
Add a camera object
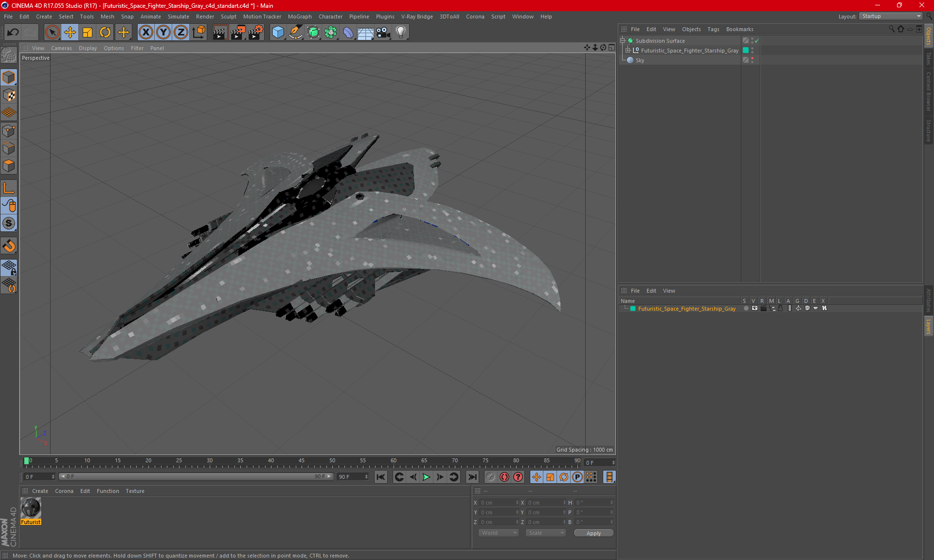pyautogui.click(x=383, y=33)
